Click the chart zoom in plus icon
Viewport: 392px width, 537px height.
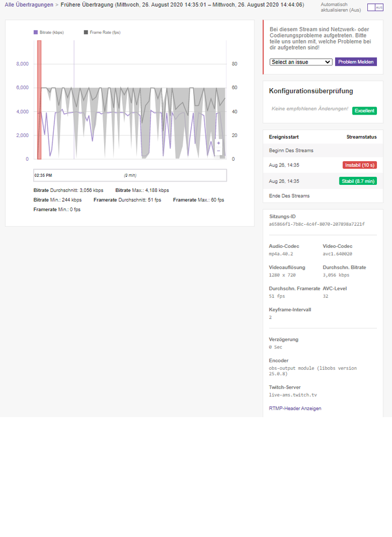(x=219, y=144)
